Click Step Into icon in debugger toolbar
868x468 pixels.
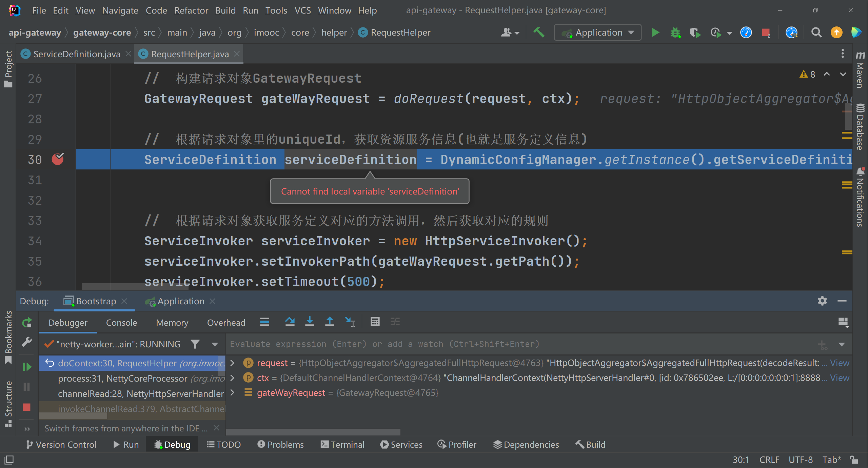pyautogui.click(x=310, y=322)
